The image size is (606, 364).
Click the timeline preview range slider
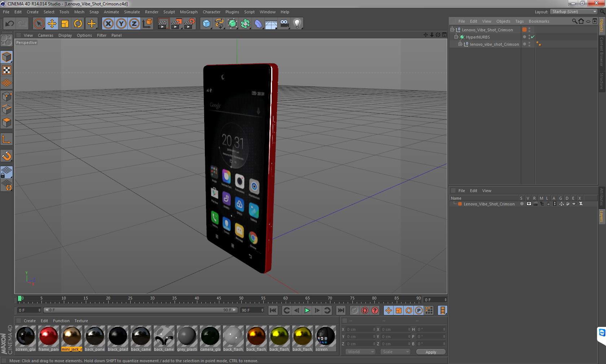pyautogui.click(x=141, y=310)
